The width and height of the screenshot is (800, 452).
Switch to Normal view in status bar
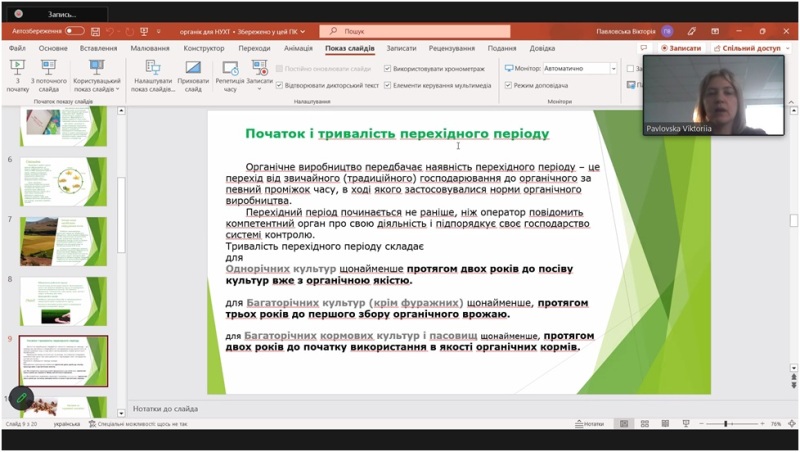click(623, 423)
